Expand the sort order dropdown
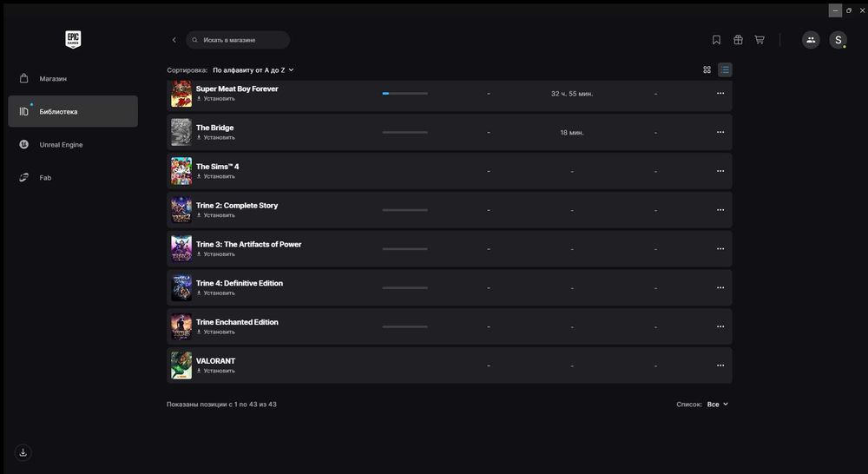 click(253, 69)
